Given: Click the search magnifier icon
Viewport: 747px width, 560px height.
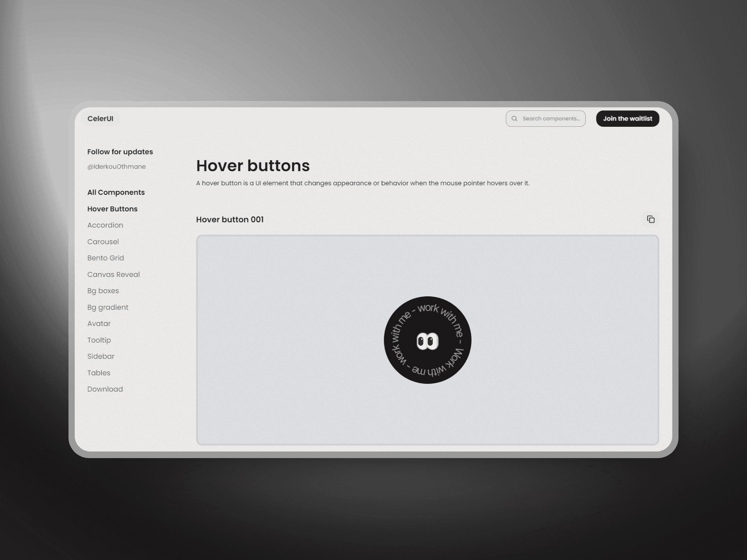Looking at the screenshot, I should click(x=514, y=119).
